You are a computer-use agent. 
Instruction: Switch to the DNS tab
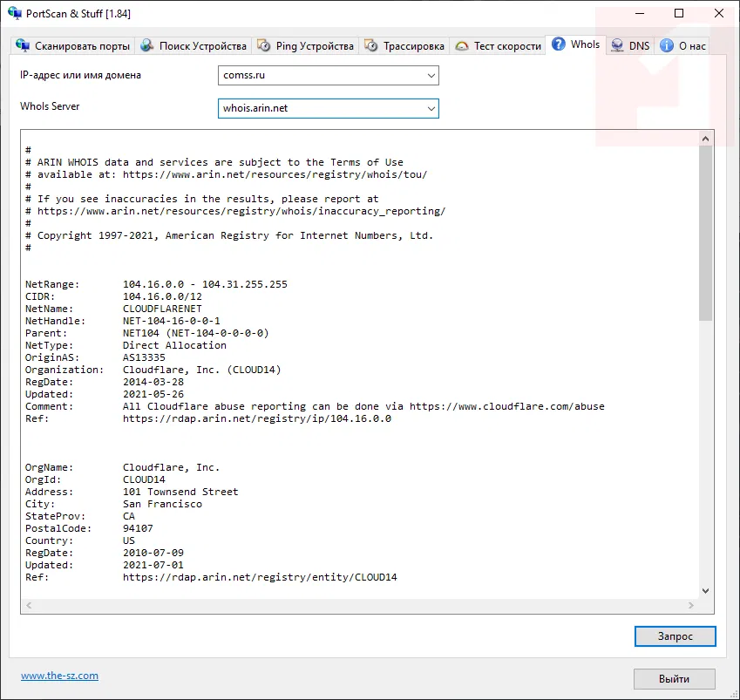pyautogui.click(x=630, y=46)
